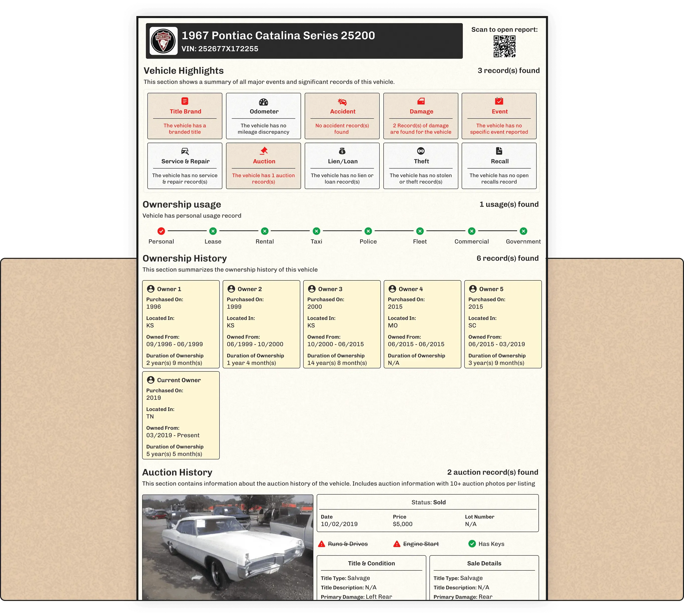Click the QR code to open report
Image resolution: width=684 pixels, height=616 pixels.
504,46
